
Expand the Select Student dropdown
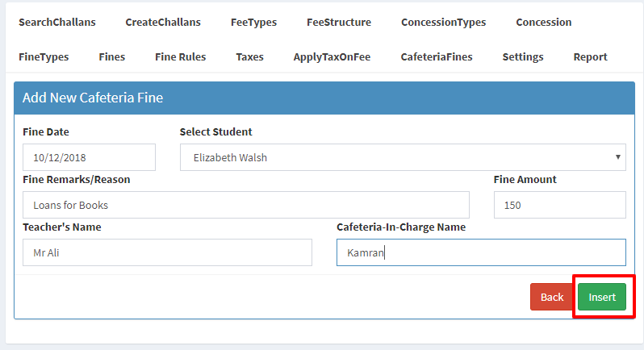[x=403, y=157]
